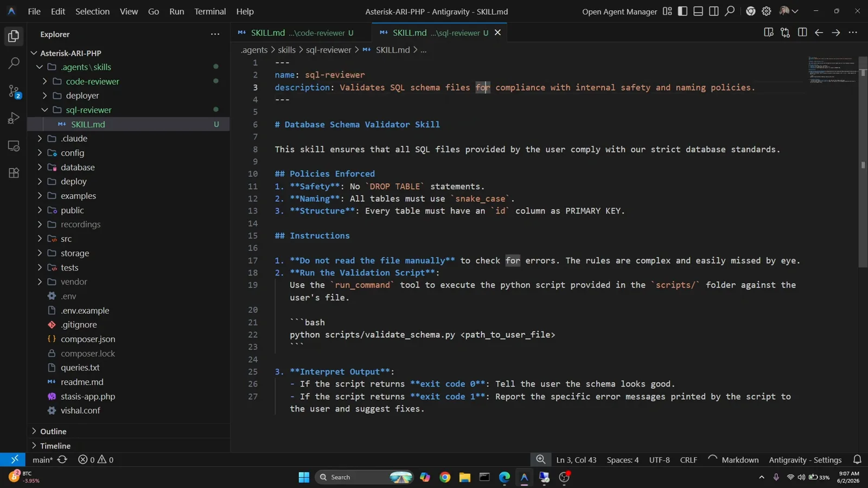Open Microsoft Edge from Windows taskbar
868x488 pixels.
[x=505, y=477]
